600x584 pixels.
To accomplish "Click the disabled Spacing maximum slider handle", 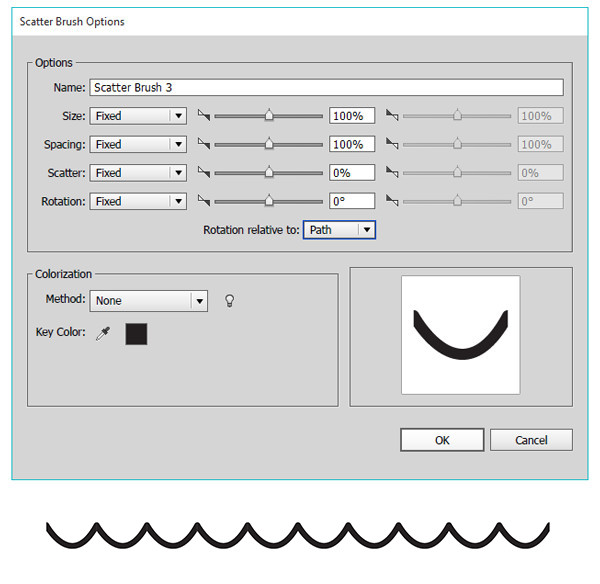I will tap(457, 143).
